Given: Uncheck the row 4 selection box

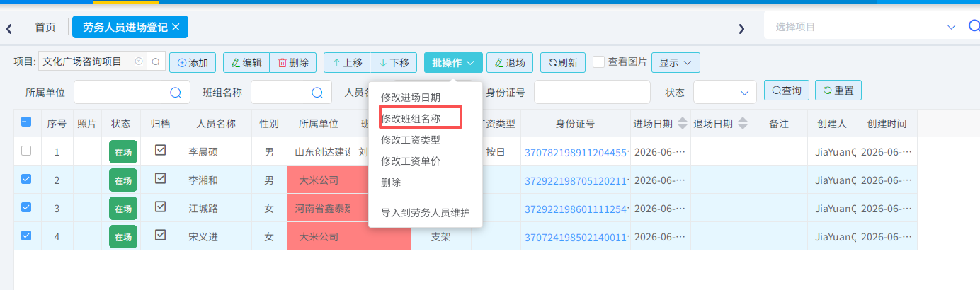Looking at the screenshot, I should 26,236.
